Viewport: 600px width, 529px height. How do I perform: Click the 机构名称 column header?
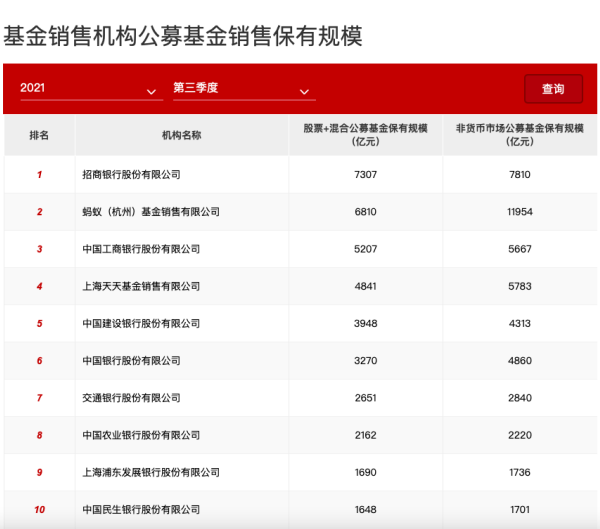181,135
